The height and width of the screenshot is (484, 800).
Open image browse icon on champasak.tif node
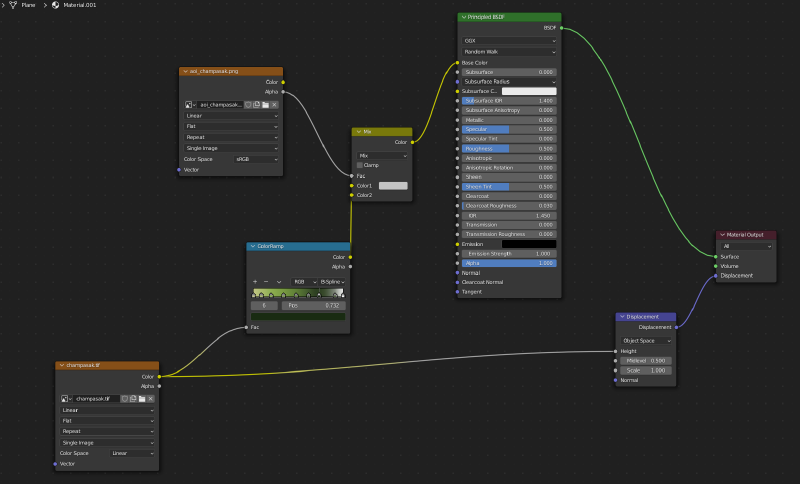coord(65,398)
